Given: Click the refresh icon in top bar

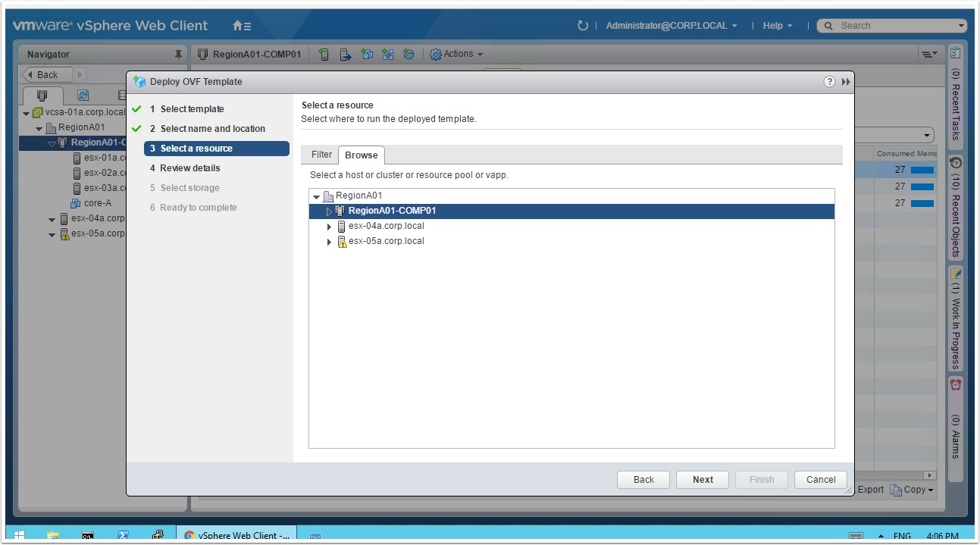Looking at the screenshot, I should 582,26.
